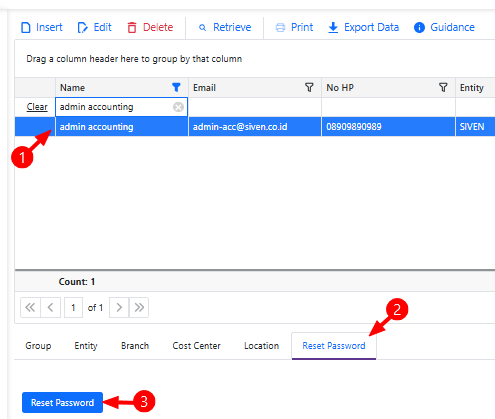The image size is (495, 419).
Task: Select the 'SIVEN' entity cell
Action: pyautogui.click(x=475, y=127)
